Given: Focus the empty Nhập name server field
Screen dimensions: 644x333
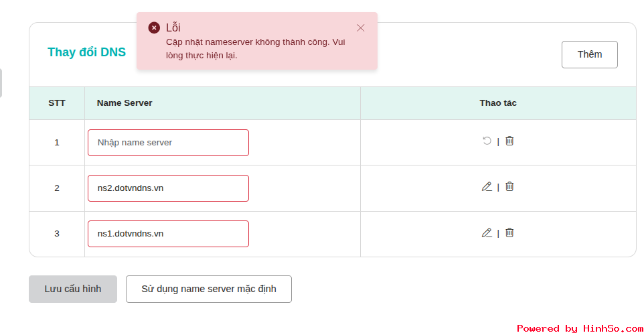Looking at the screenshot, I should pos(168,143).
